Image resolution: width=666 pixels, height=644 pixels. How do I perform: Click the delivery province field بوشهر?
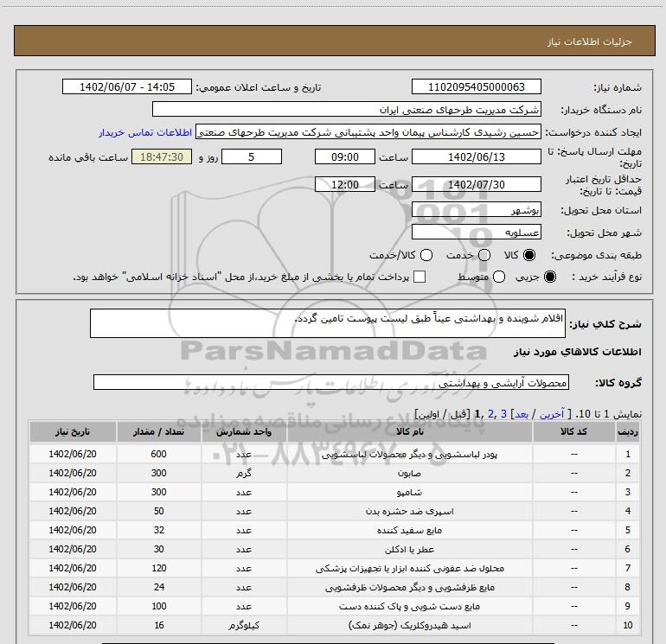476,209
